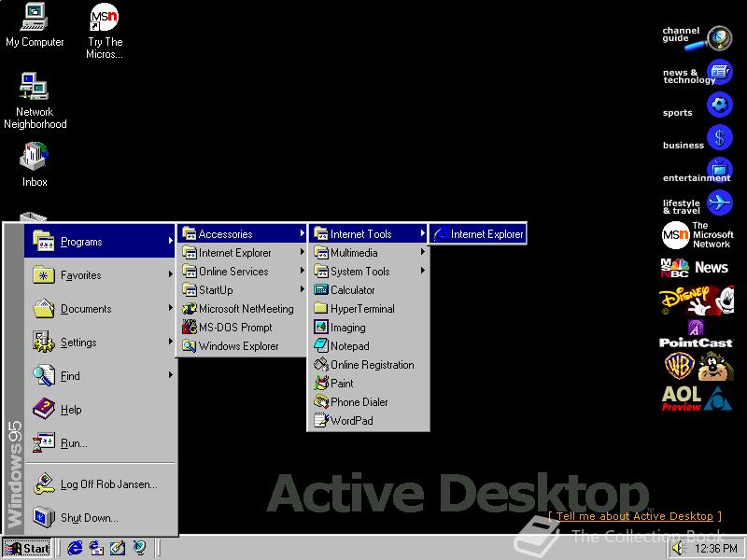Open Online Services in Programs submenu
Screen dimensions: 747x560
243,272
